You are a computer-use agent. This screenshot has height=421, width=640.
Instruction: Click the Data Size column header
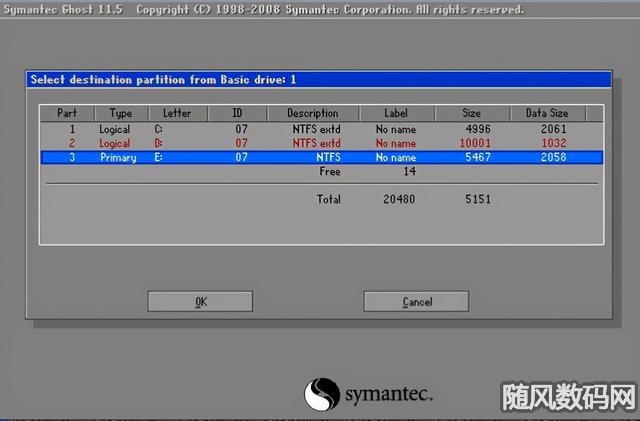(547, 113)
